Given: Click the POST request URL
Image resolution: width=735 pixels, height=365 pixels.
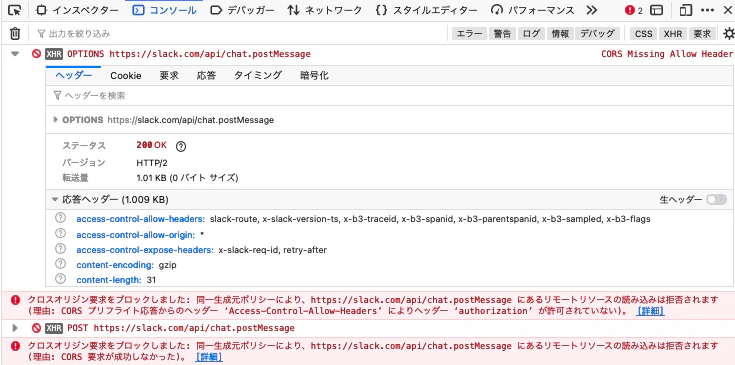Looking at the screenshot, I should pyautogui.click(x=194, y=328).
